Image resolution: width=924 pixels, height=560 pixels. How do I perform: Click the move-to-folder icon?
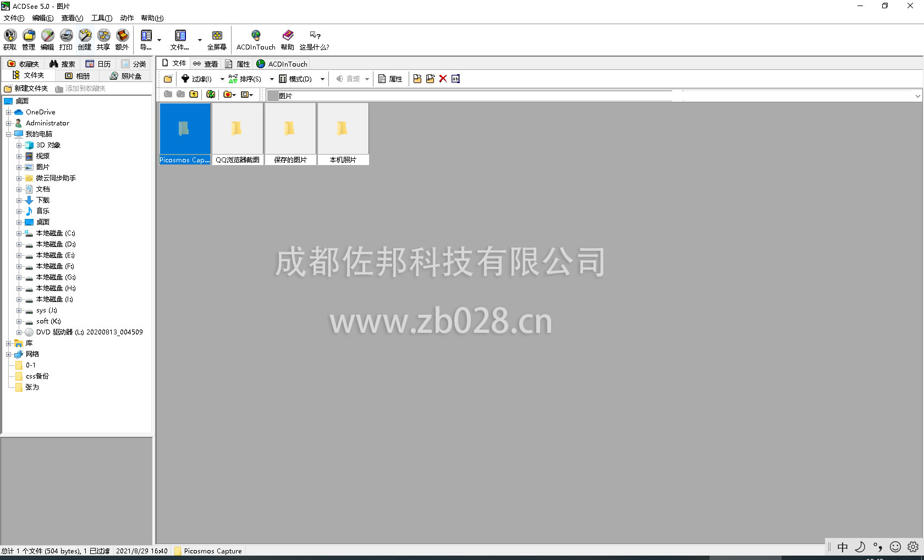(x=430, y=79)
